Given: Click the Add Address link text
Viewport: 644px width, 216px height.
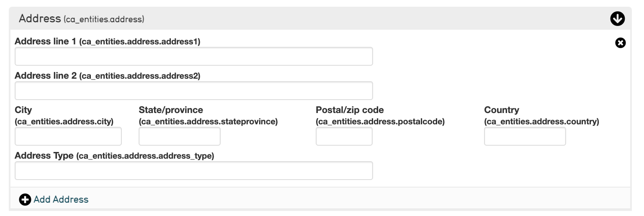Looking at the screenshot, I should click(x=61, y=200).
